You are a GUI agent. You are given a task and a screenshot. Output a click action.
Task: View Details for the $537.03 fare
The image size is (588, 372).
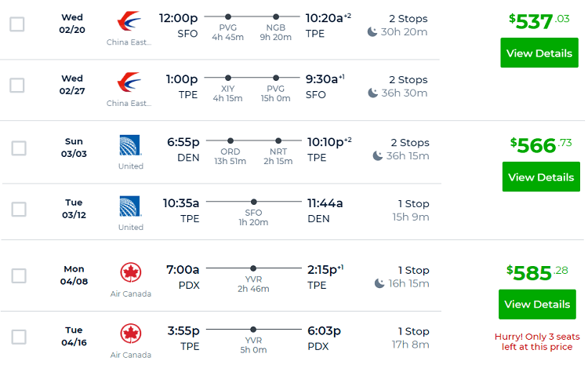click(539, 53)
